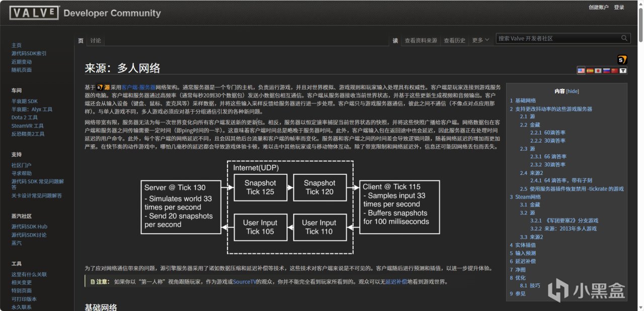Jump to contents entry 3 Steam网络
The image size is (644, 311).
[x=525, y=197]
